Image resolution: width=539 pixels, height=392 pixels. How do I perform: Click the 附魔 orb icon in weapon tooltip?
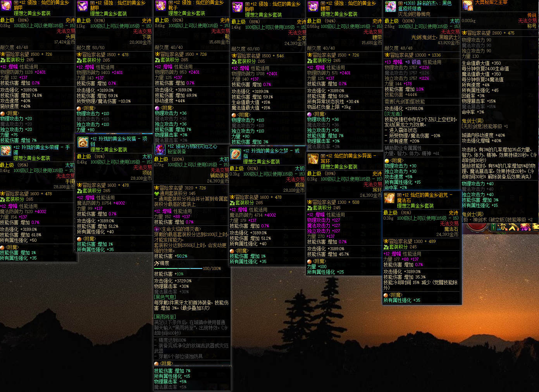tap(387, 161)
